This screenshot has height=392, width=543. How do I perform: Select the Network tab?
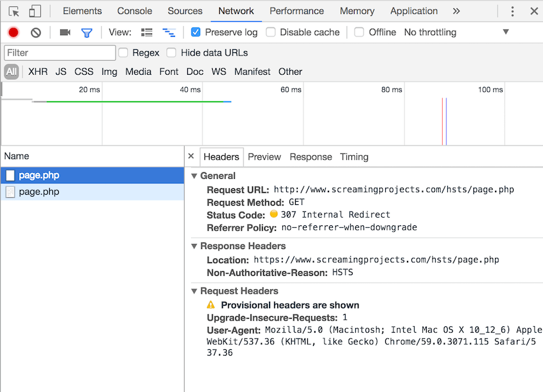coord(236,11)
